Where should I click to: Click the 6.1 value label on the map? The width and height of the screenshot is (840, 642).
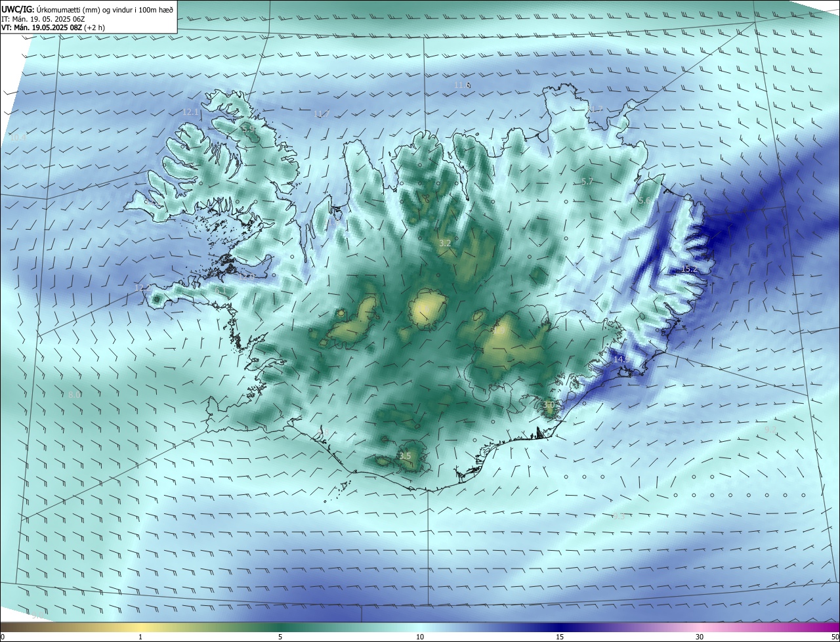220,290
